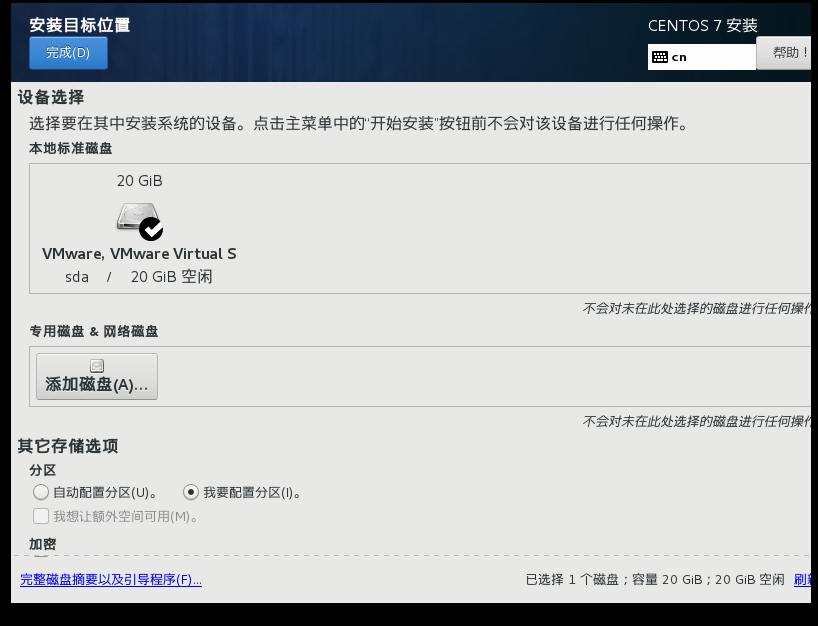Click the 专用磁盘 & 网络磁盘 section label
Image resolution: width=818 pixels, height=626 pixels.
(94, 331)
